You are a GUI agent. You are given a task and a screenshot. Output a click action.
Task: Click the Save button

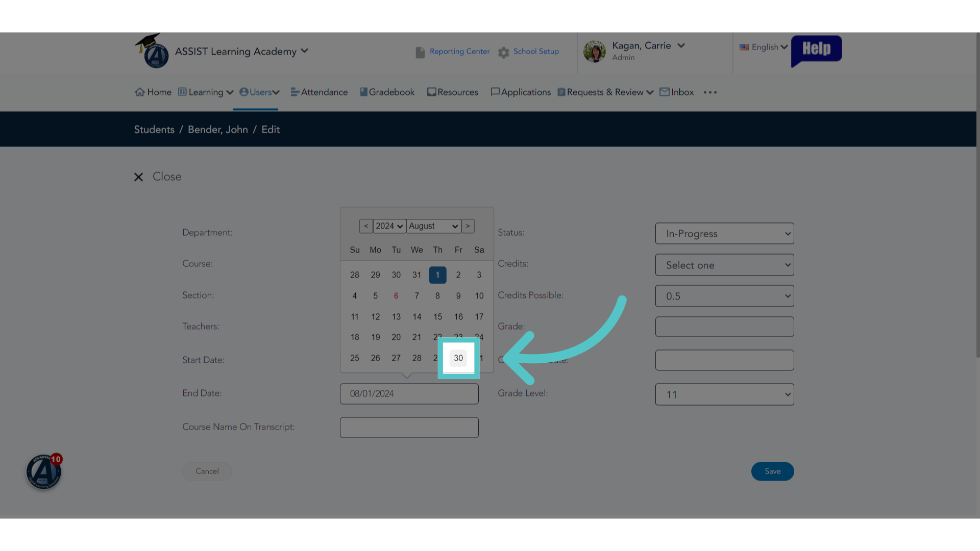pyautogui.click(x=772, y=471)
